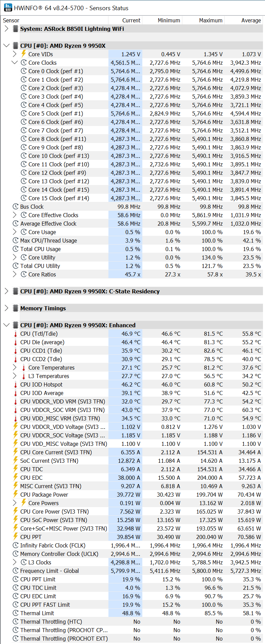Click the chip icon of the ASRock B850I system group
Screen dimensions: 265x644
click(16, 29)
